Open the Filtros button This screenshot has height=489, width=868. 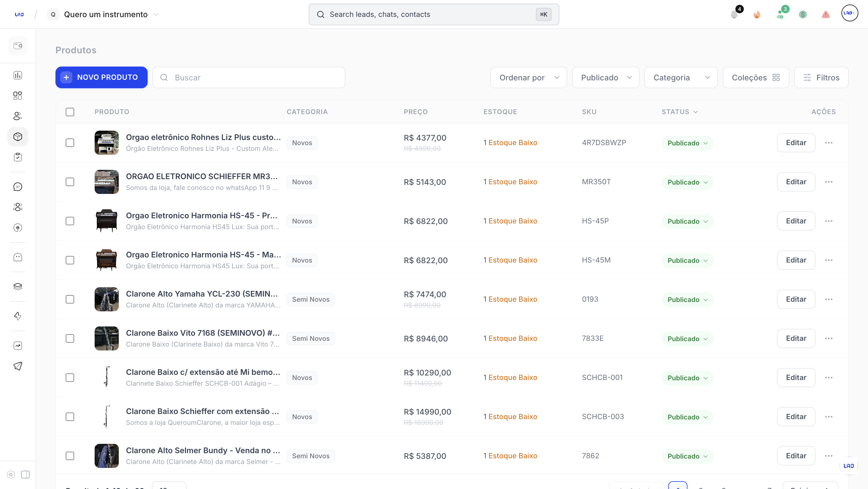coord(821,78)
